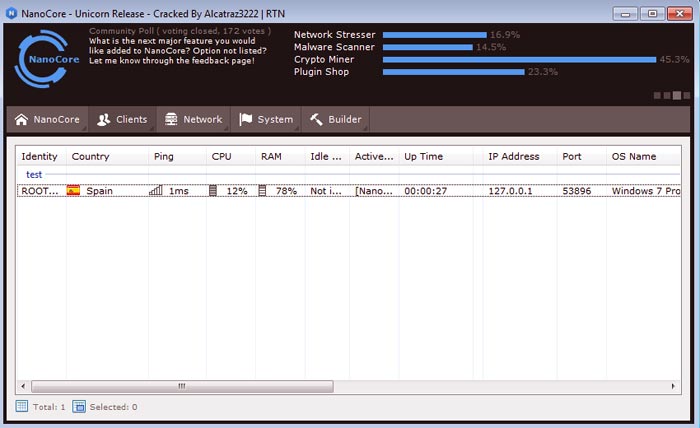The width and height of the screenshot is (700, 428).
Task: Click the "Windows 7 Pro" OS name cell
Action: (646, 191)
